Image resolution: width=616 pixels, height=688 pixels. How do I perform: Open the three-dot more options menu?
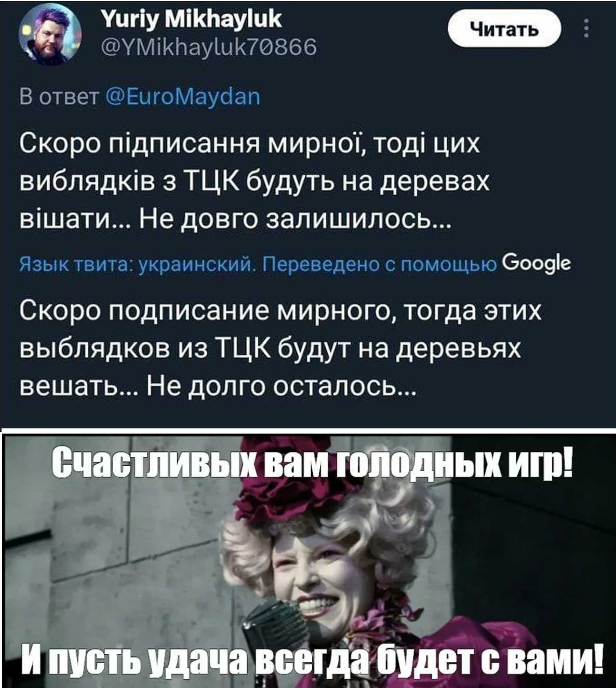coord(587,29)
